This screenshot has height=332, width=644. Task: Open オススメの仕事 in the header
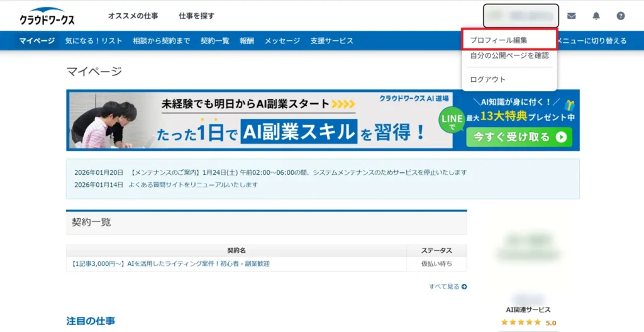pos(133,16)
